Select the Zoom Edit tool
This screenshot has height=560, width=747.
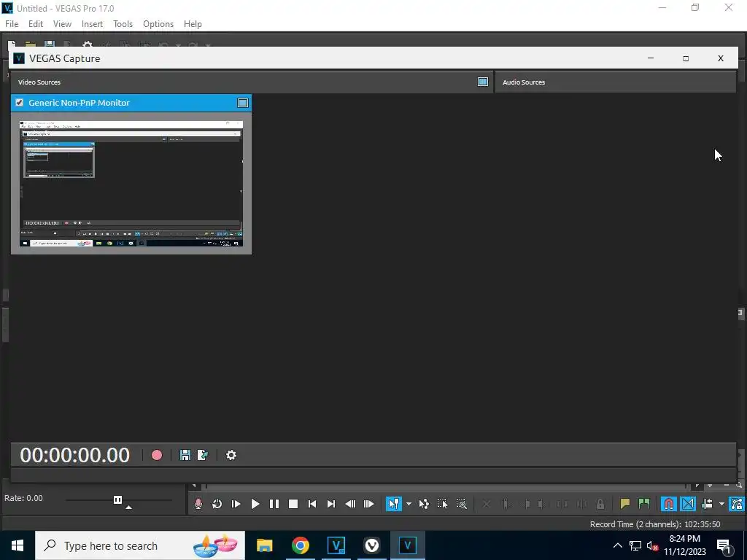click(461, 504)
